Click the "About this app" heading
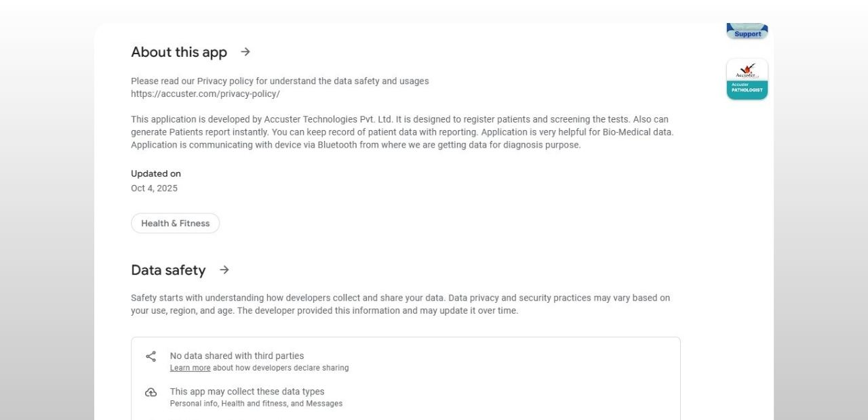868x420 pixels. [178, 51]
